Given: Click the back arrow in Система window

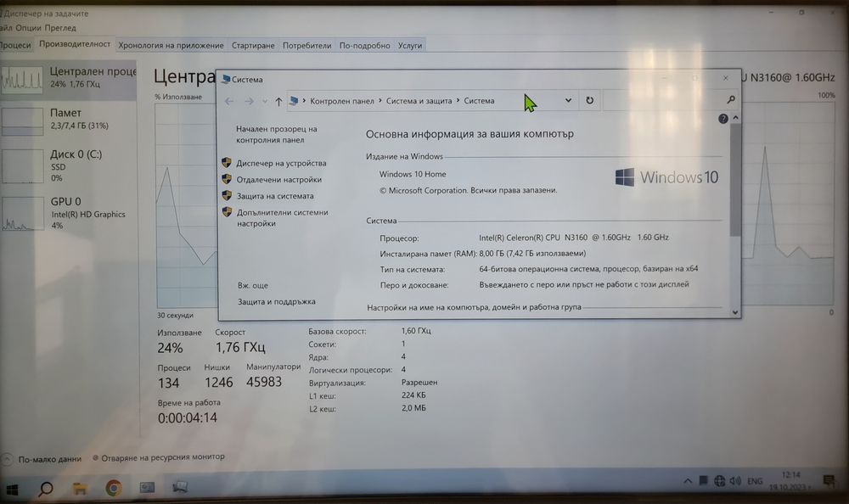Looking at the screenshot, I should pyautogui.click(x=229, y=101).
